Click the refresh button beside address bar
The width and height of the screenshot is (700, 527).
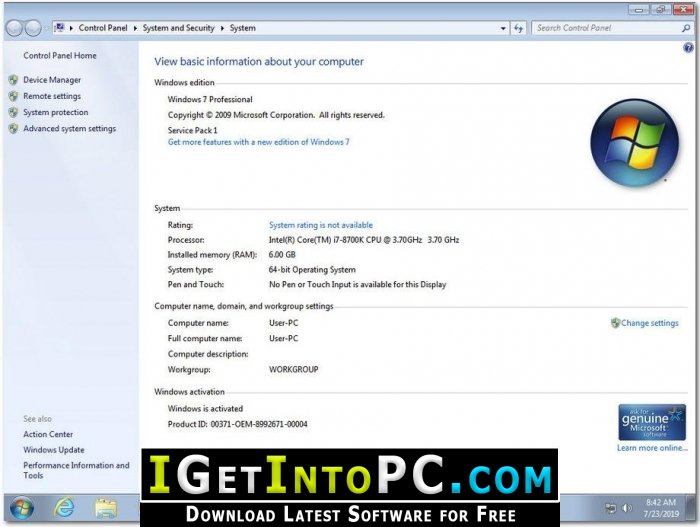coord(518,28)
